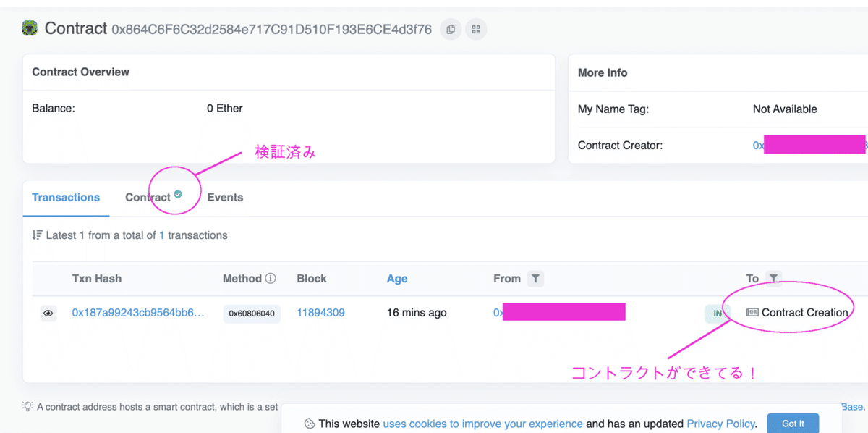The height and width of the screenshot is (433, 868).
Task: Click the sort icon before Latest
Action: [37, 235]
